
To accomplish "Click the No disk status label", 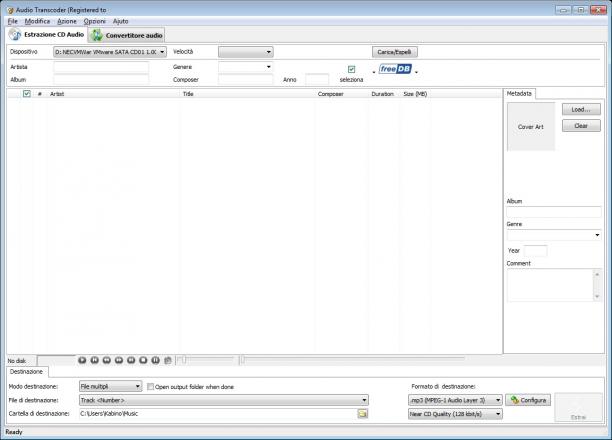I will click(17, 361).
